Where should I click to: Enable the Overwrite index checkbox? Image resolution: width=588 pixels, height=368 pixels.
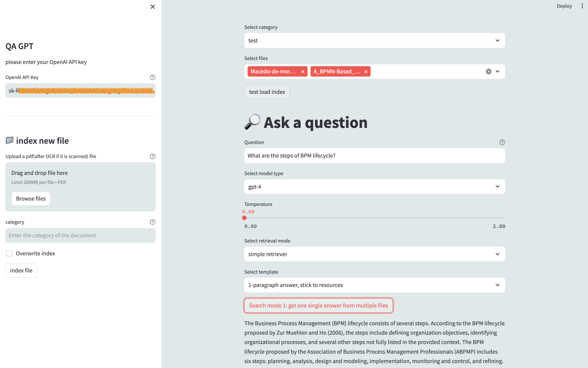point(9,253)
